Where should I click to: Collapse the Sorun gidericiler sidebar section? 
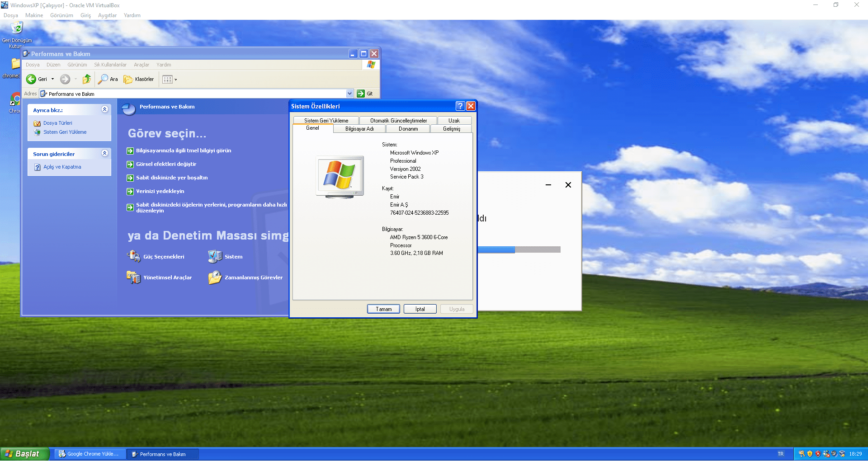[105, 153]
